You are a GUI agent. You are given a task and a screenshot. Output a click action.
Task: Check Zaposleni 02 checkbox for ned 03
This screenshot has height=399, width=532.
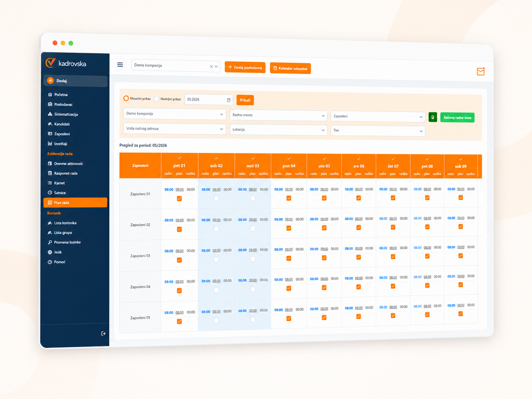pos(253,229)
